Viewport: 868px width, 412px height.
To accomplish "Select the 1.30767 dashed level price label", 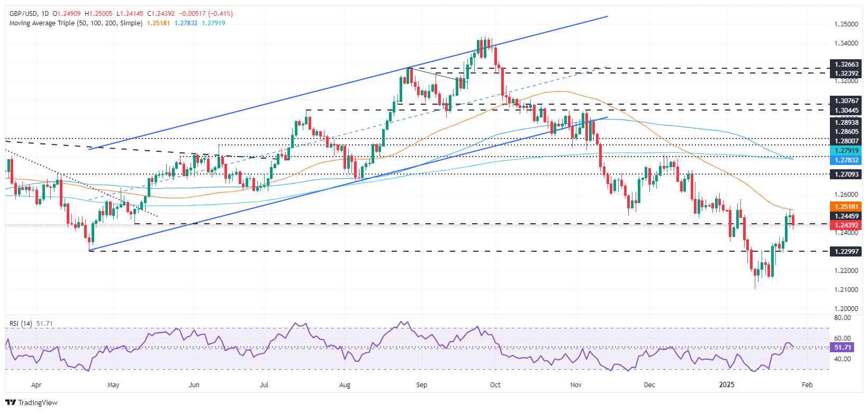I will (x=847, y=100).
